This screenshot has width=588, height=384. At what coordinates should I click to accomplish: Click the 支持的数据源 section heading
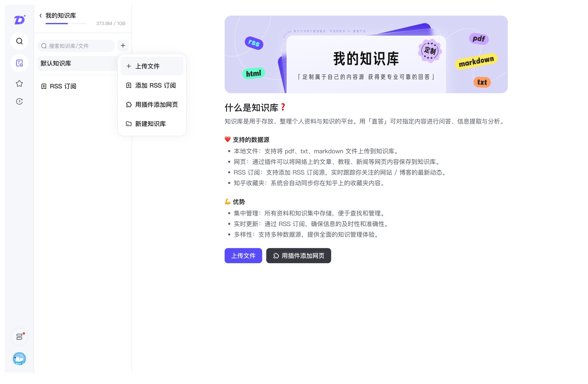point(247,140)
